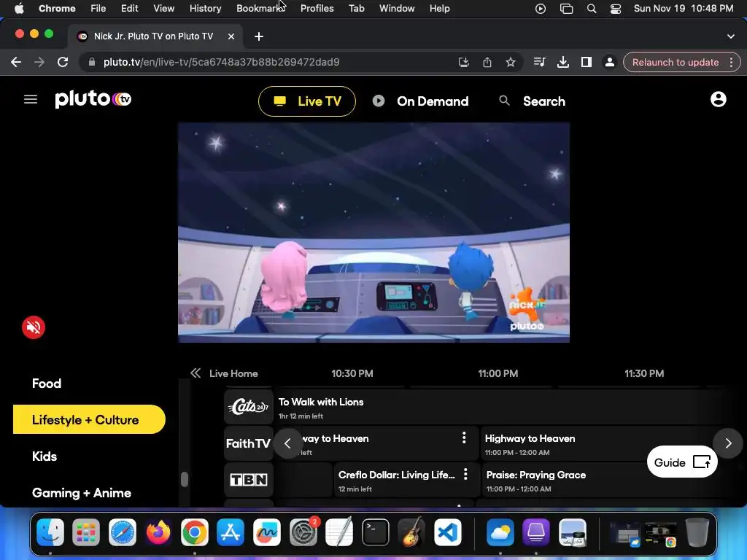This screenshot has height=560, width=747.
Task: Open macOS Control Center
Action: tap(616, 9)
